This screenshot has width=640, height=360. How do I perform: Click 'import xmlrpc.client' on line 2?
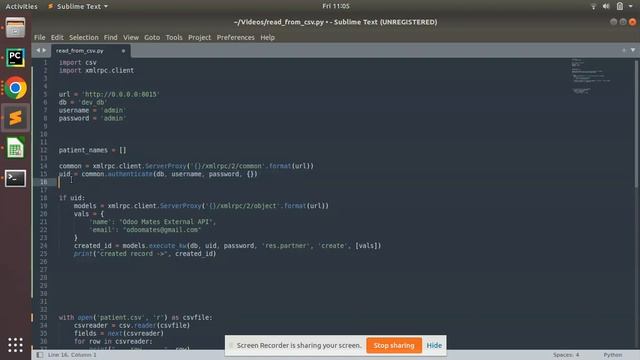(x=96, y=70)
